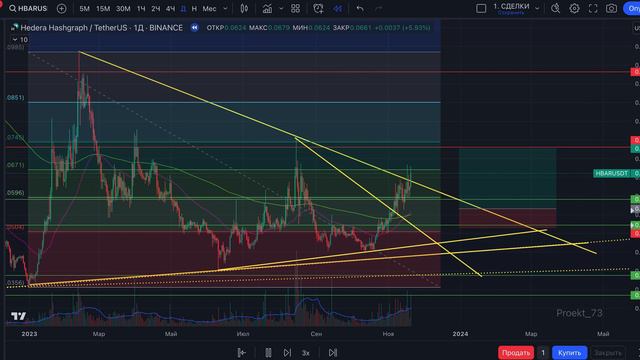Select the daily Д timeframe
The height and width of the screenshot is (360, 640).
point(183,8)
